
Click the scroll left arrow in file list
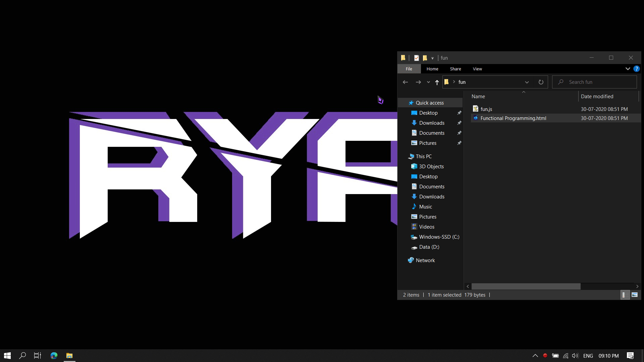pyautogui.click(x=468, y=287)
